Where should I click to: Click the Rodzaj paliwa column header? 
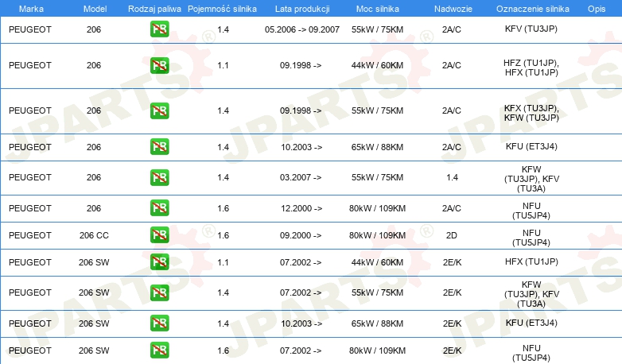click(154, 9)
